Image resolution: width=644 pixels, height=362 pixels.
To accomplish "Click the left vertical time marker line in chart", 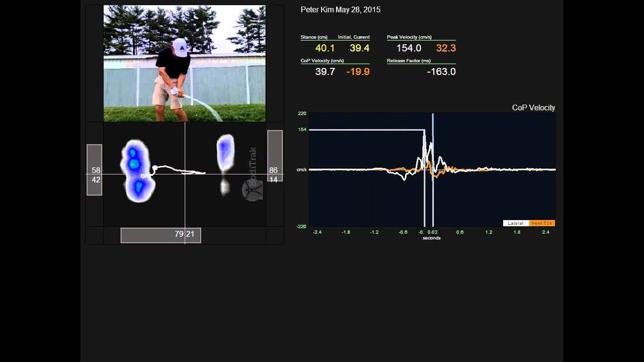I will tap(425, 178).
